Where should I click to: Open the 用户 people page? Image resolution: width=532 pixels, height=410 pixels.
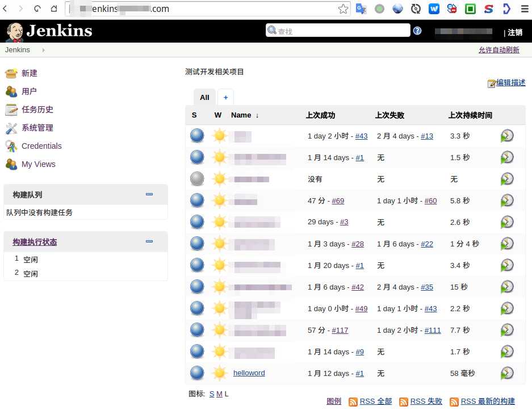(29, 91)
